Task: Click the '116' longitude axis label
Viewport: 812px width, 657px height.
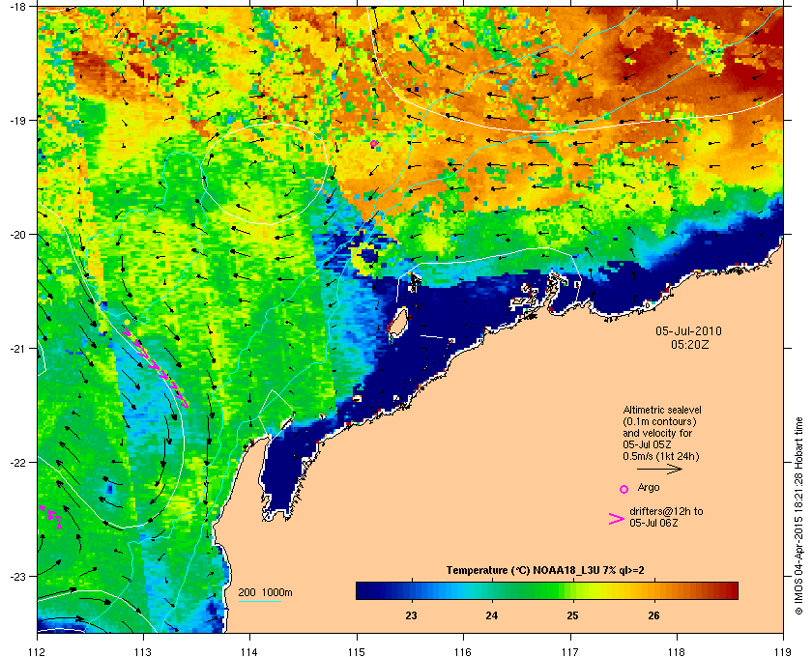Action: (463, 651)
